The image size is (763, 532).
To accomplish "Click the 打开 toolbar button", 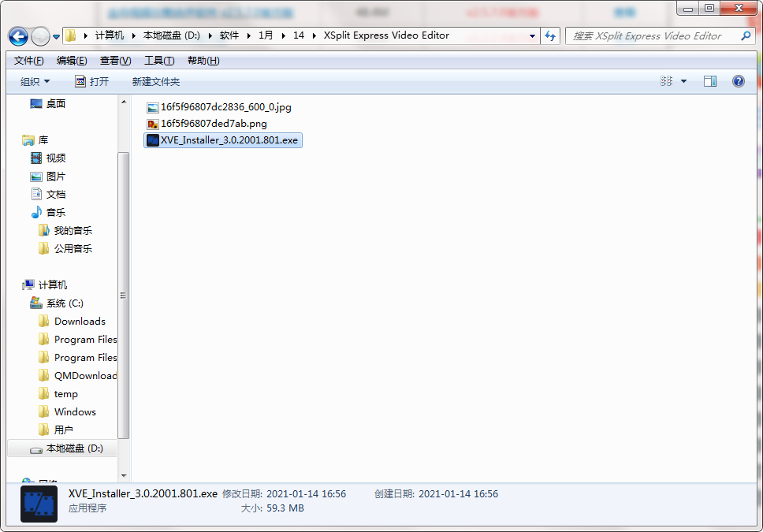I will click(x=92, y=82).
